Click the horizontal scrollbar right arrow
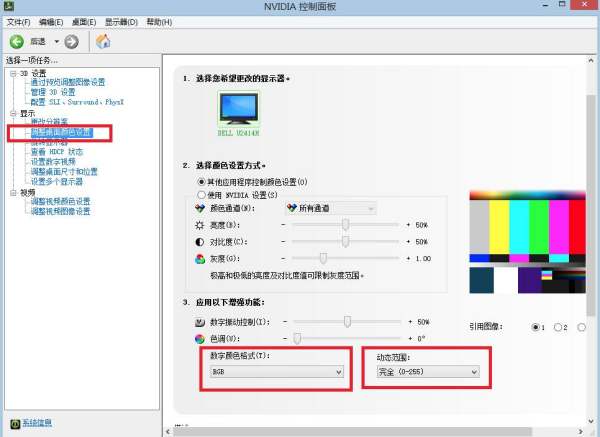600x437 pixels. pos(580,432)
